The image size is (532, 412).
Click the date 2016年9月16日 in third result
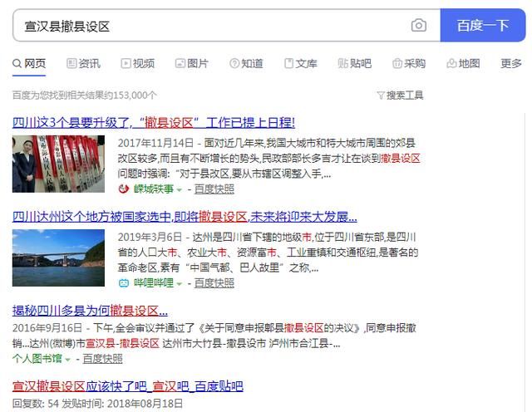[x=47, y=328]
